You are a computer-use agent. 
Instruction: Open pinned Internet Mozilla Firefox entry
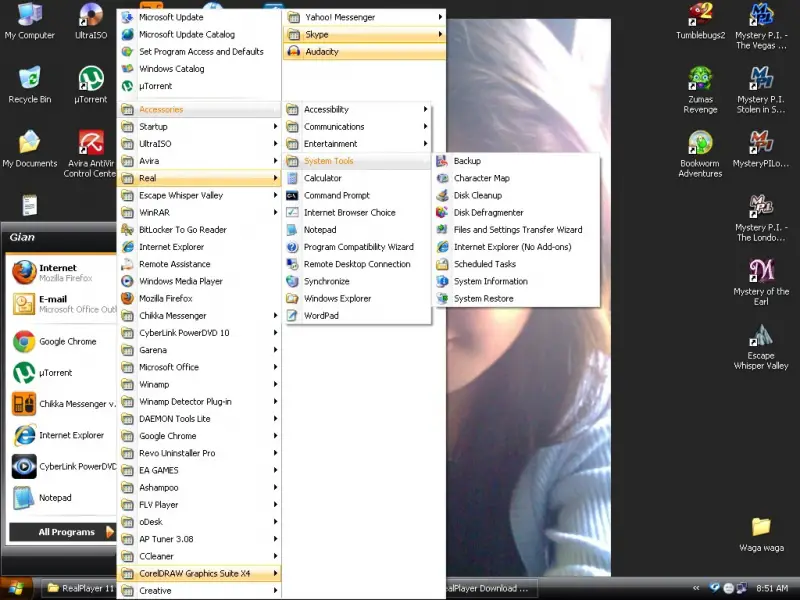click(63, 272)
